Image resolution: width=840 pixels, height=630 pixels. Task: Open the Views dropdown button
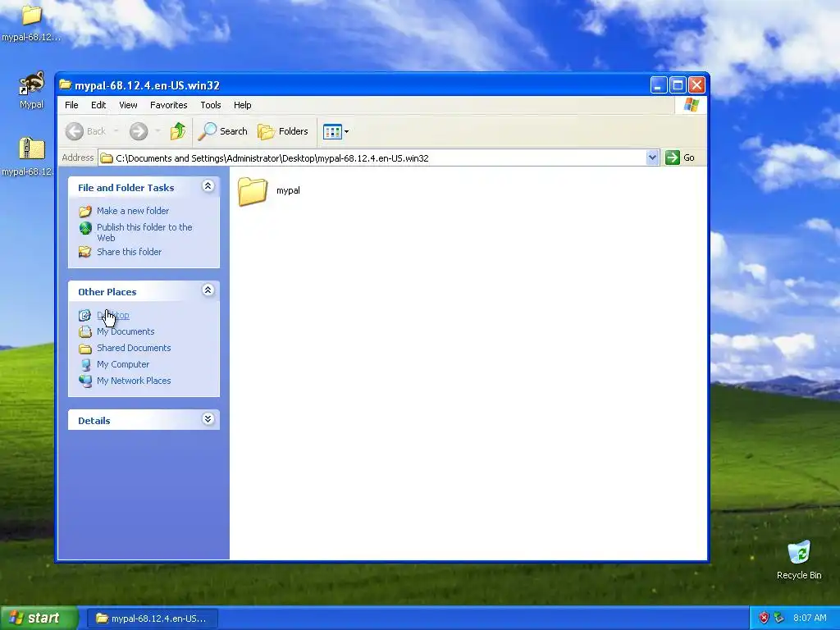coord(336,131)
